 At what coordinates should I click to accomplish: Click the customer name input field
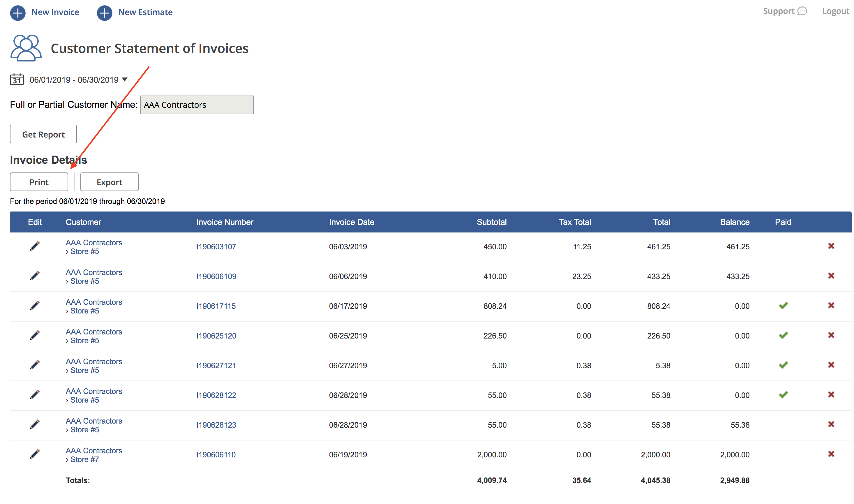click(197, 105)
